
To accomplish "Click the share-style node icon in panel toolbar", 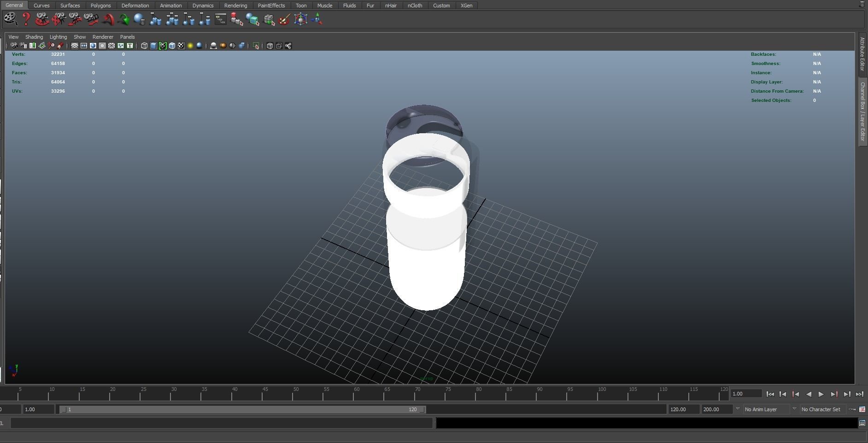I will (288, 46).
